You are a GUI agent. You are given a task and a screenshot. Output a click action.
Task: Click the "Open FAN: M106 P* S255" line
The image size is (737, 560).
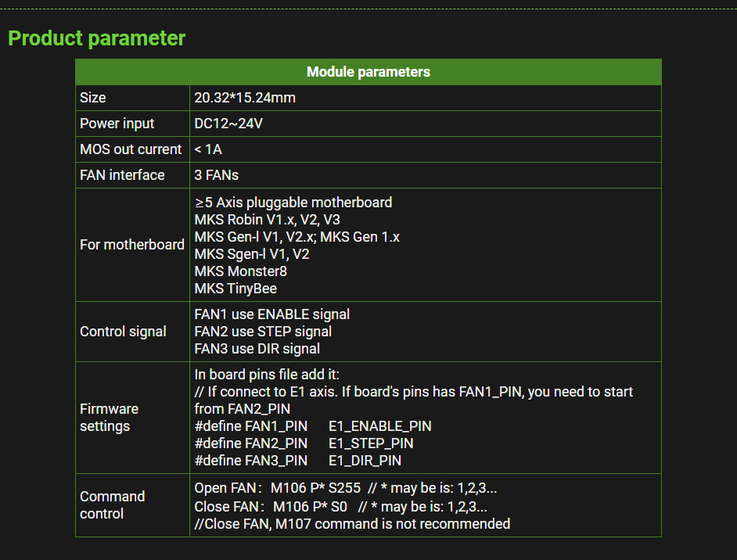[278, 489]
